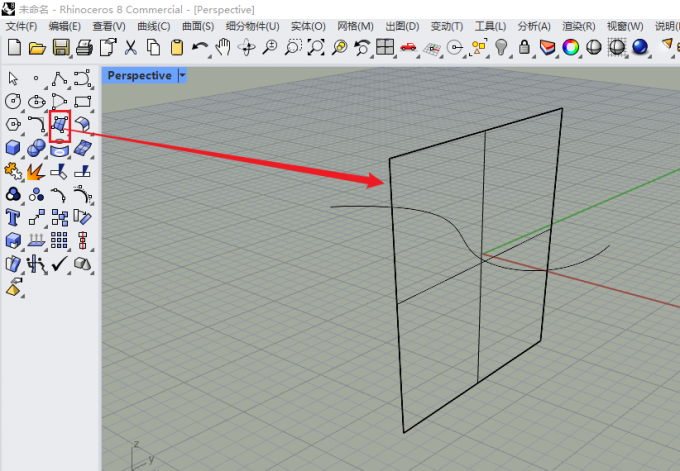Click the Array grid of dots icon
The height and width of the screenshot is (471, 680).
click(59, 240)
